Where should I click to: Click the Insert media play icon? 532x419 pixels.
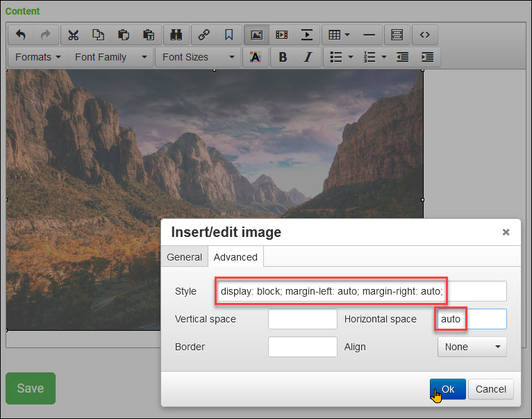(307, 35)
